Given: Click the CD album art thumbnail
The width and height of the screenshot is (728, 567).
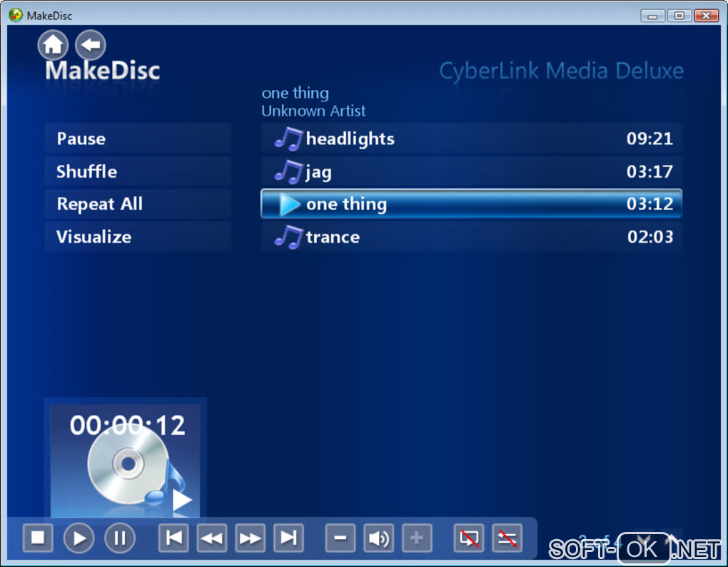Looking at the screenshot, I should tap(126, 461).
